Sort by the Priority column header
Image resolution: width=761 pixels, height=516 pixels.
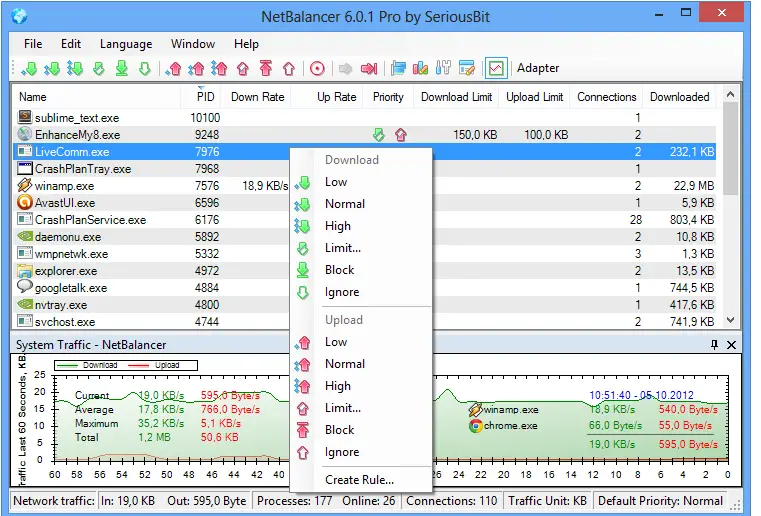click(388, 97)
